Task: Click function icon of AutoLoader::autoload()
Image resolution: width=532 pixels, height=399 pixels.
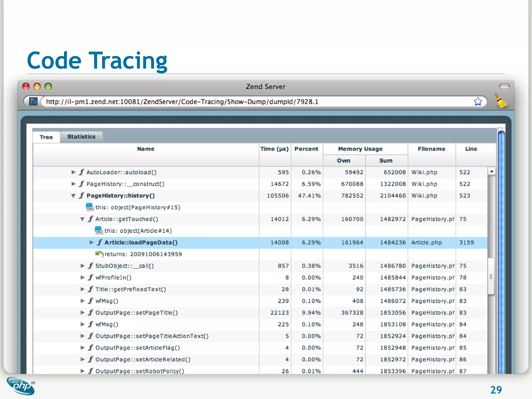Action: 81,172
